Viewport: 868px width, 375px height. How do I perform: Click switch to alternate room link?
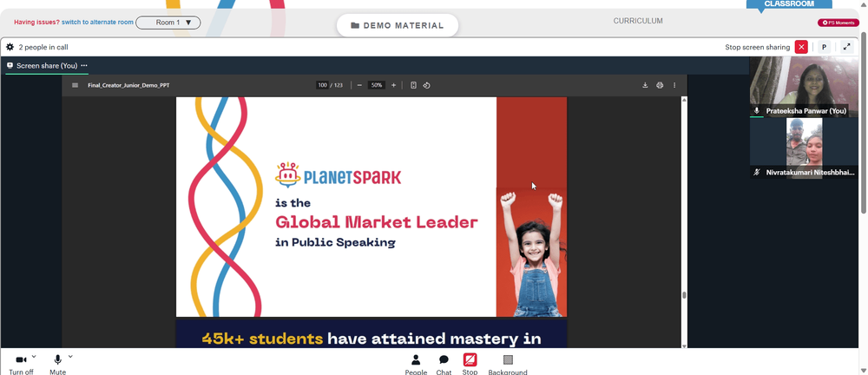tap(97, 23)
